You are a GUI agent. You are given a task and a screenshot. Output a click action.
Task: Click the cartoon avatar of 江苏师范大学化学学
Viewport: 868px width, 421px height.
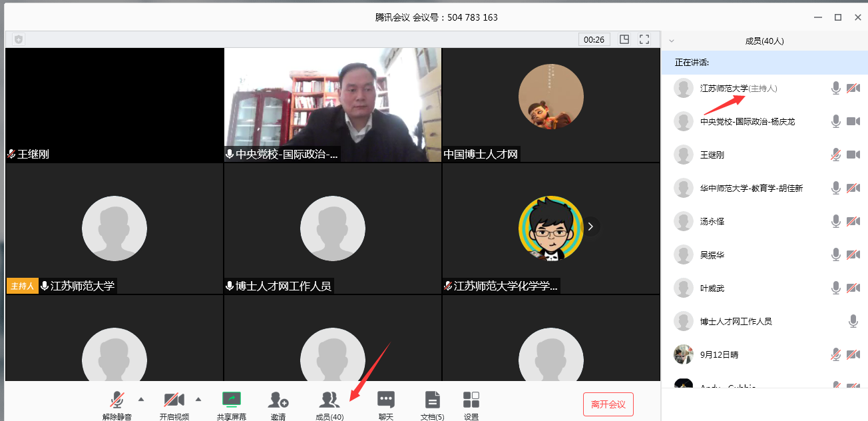[551, 228]
